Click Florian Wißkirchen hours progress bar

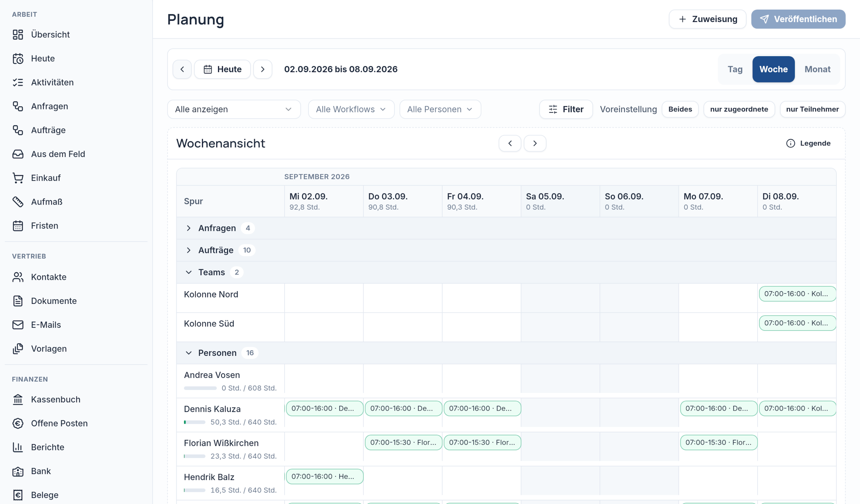tap(195, 456)
